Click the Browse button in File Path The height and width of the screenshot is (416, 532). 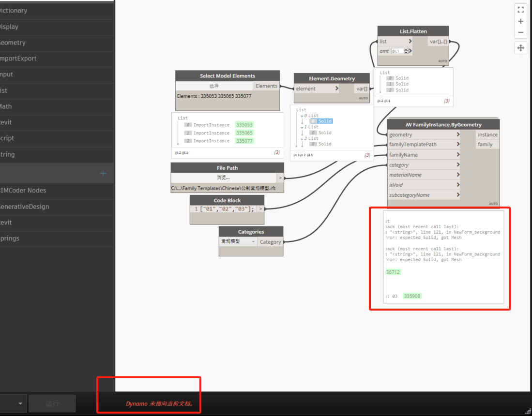(223, 178)
